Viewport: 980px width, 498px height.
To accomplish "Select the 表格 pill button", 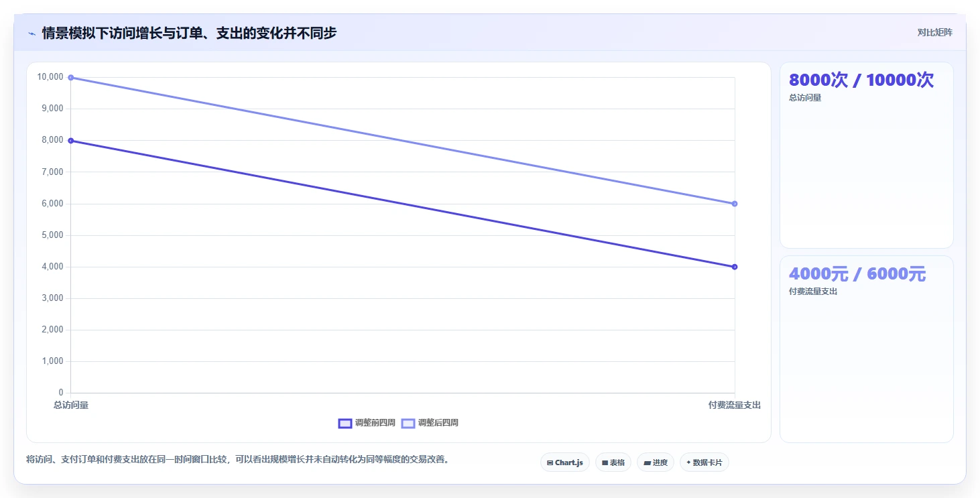I will coord(613,462).
